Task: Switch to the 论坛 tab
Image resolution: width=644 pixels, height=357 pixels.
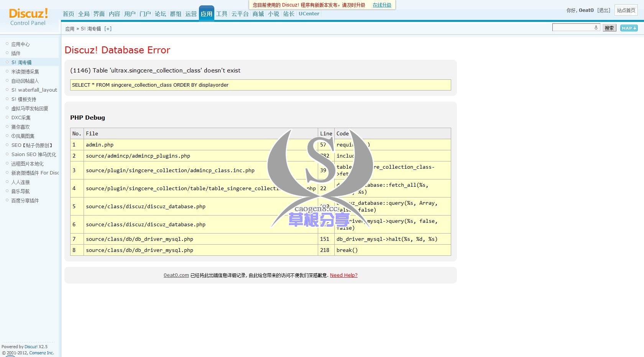Action: (x=160, y=13)
